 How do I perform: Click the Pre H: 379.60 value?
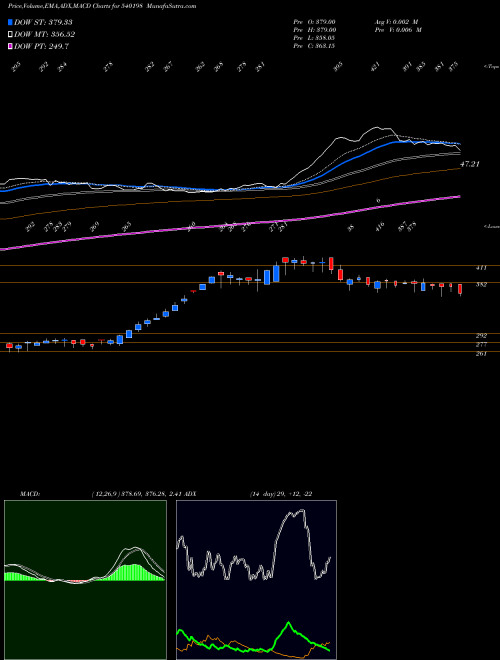314,30
